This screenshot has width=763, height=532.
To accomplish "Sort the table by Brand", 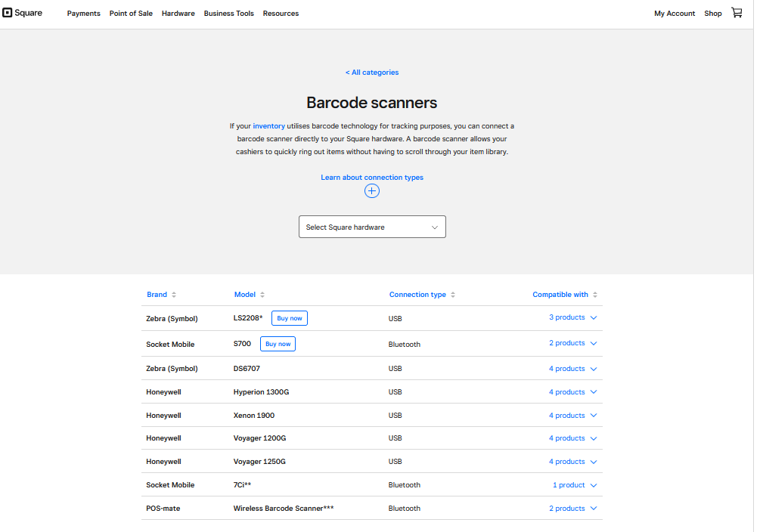I will 173,294.
